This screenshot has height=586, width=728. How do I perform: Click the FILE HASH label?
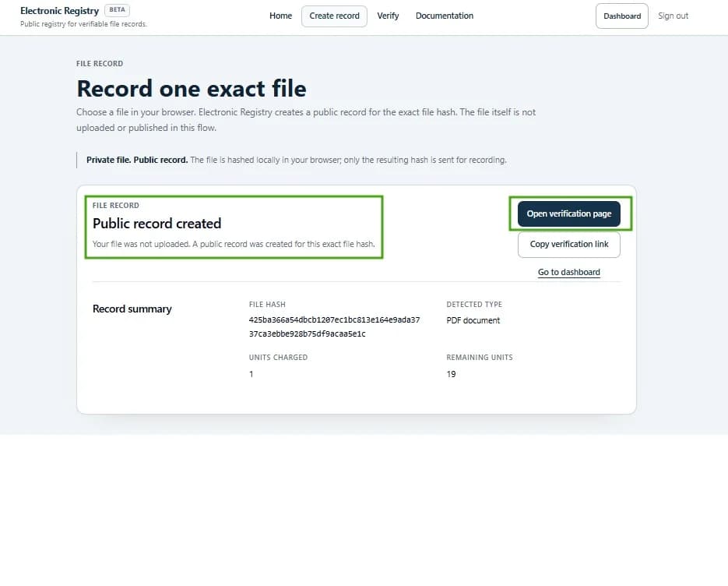coord(267,305)
